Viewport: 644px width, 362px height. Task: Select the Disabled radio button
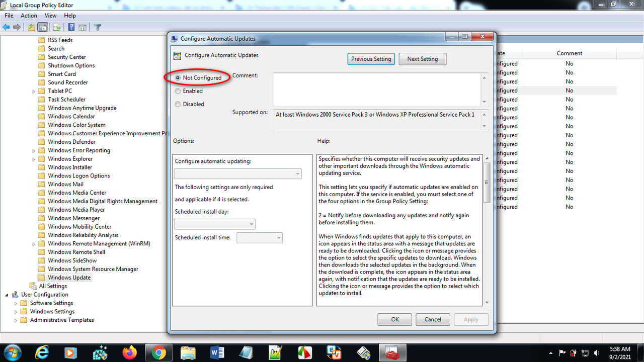[178, 104]
